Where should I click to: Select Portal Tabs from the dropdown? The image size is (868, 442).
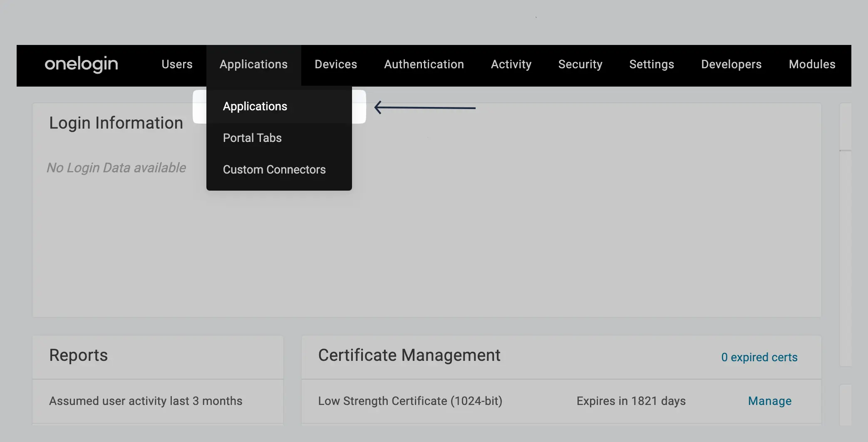(252, 138)
